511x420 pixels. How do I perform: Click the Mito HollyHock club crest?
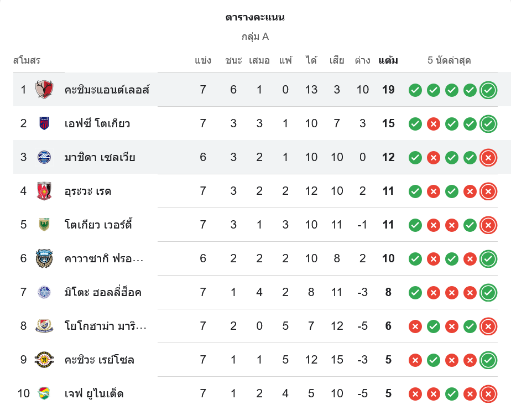click(44, 292)
